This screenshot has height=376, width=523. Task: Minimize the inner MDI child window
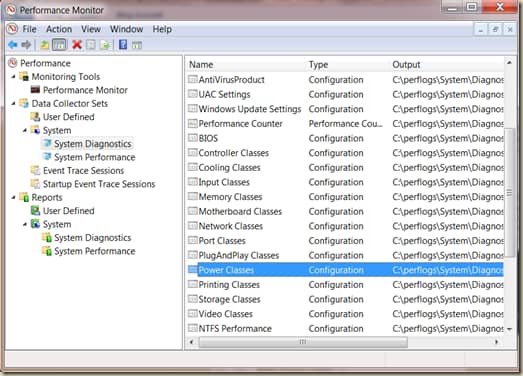481,30
